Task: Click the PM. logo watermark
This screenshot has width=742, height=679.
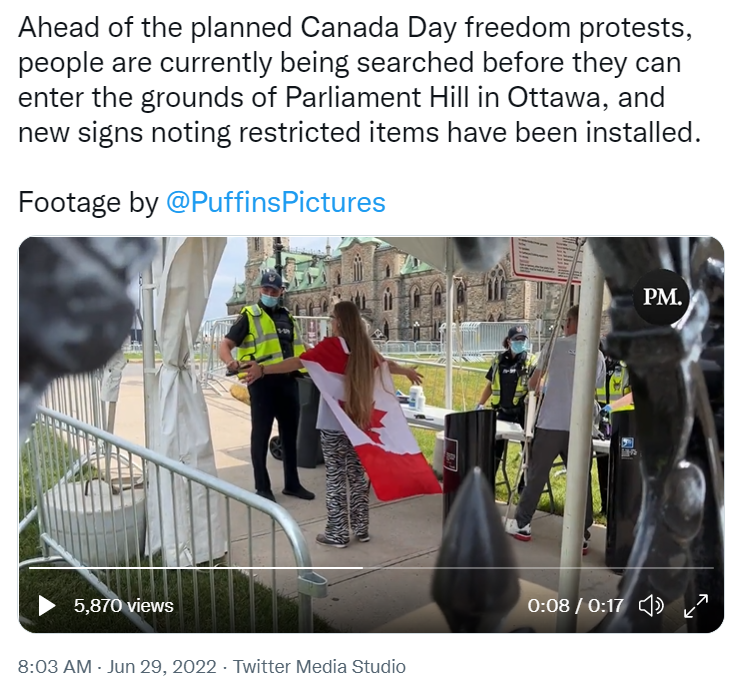Action: [x=662, y=297]
